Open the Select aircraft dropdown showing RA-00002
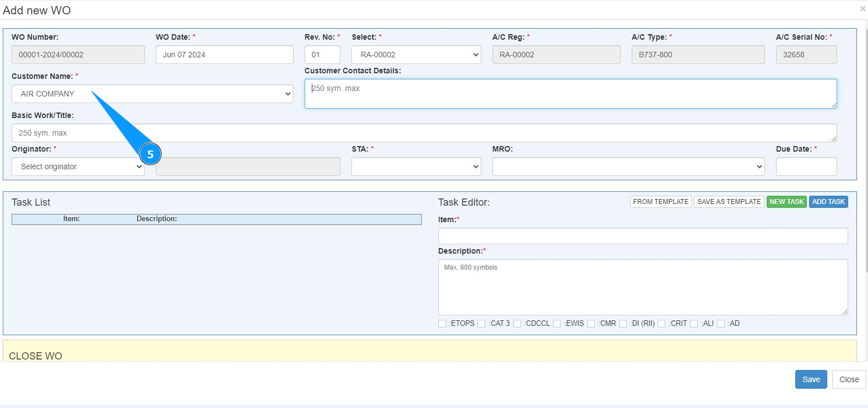This screenshot has width=868, height=408. pyautogui.click(x=416, y=55)
